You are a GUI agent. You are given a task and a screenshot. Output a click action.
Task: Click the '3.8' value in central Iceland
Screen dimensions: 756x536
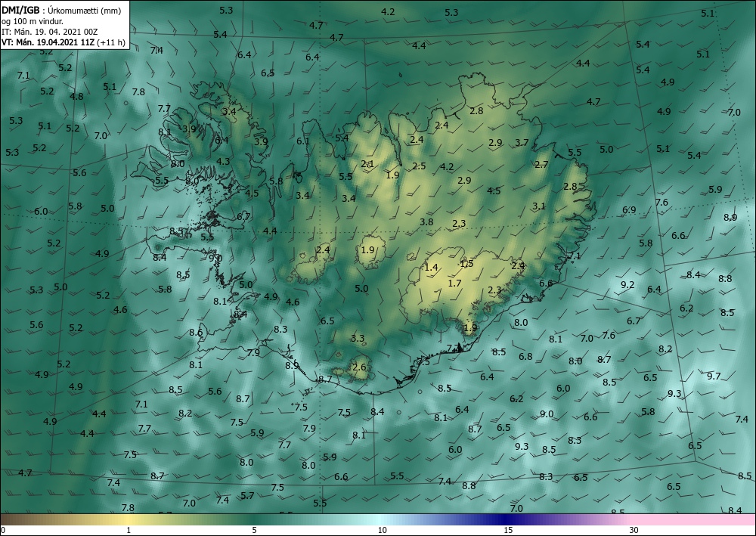pyautogui.click(x=426, y=222)
